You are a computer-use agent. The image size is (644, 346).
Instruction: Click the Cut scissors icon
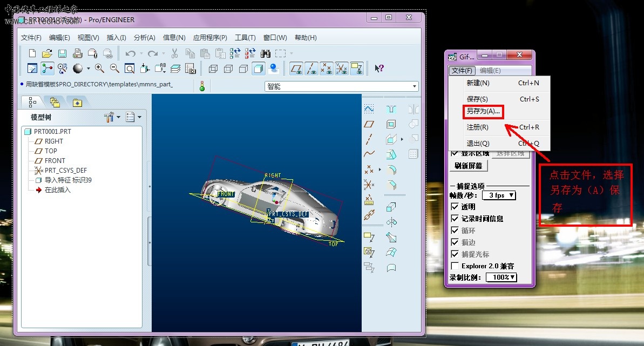tap(174, 53)
